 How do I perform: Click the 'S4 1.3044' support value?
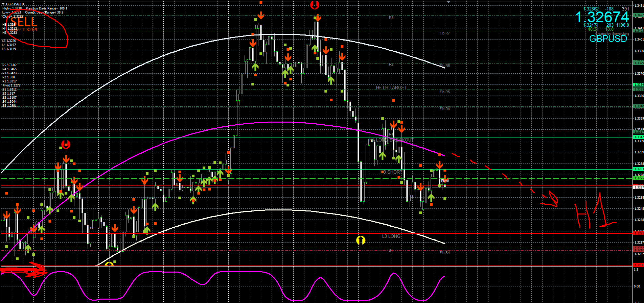pyautogui.click(x=9, y=102)
